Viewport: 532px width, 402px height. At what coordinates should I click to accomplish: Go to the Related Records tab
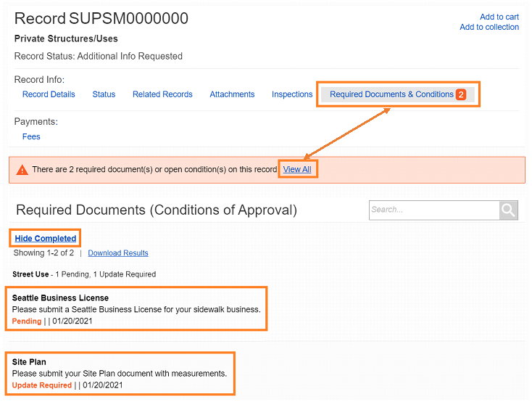(x=162, y=94)
